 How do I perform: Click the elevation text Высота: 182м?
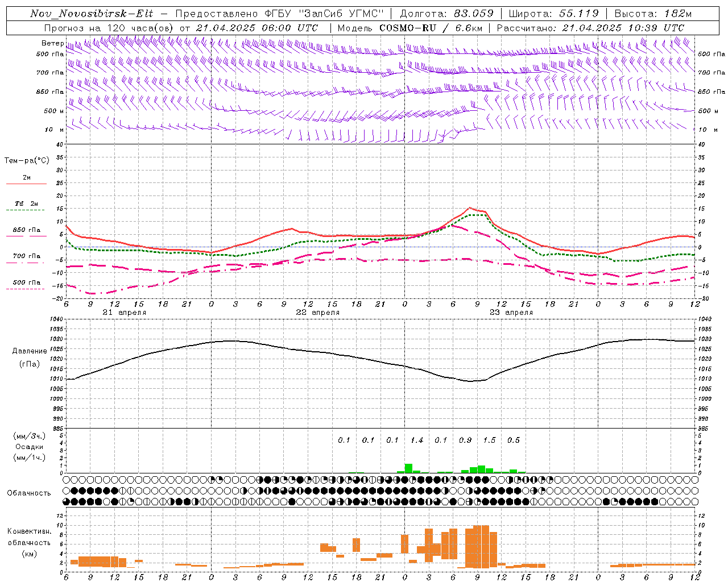[x=653, y=14]
